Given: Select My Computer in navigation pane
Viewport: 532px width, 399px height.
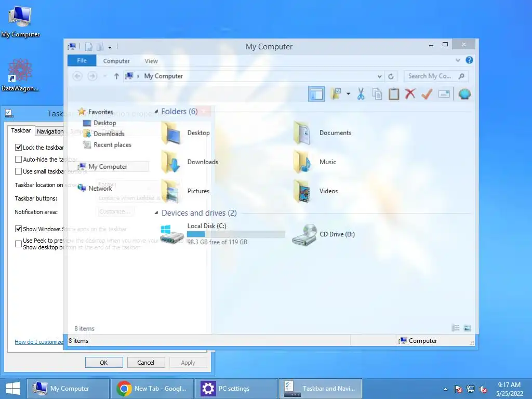Looking at the screenshot, I should pyautogui.click(x=112, y=167).
